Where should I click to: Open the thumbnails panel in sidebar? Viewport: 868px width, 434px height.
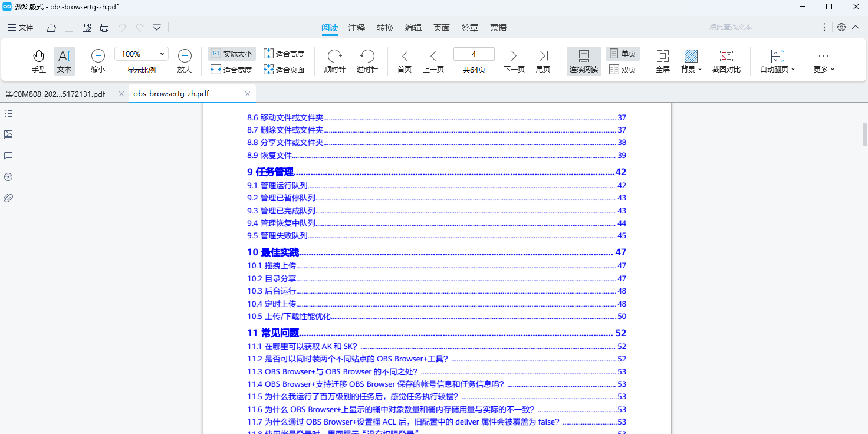pyautogui.click(x=8, y=134)
